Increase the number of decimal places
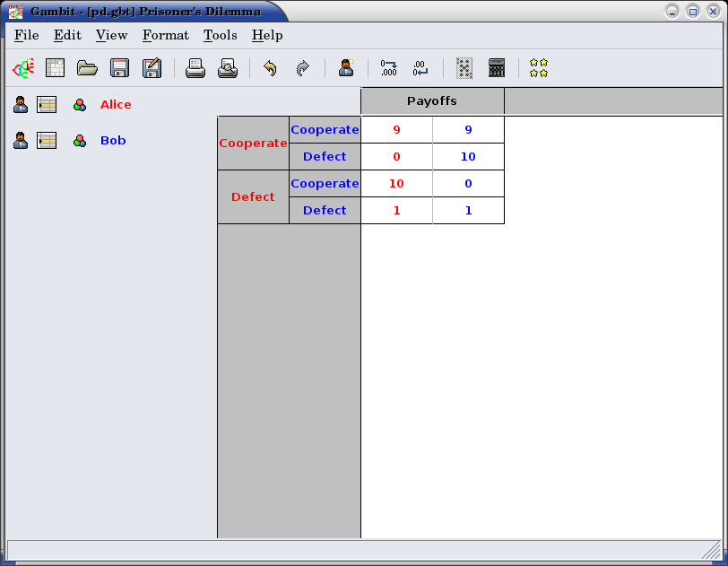The width and height of the screenshot is (728, 566). [x=388, y=68]
